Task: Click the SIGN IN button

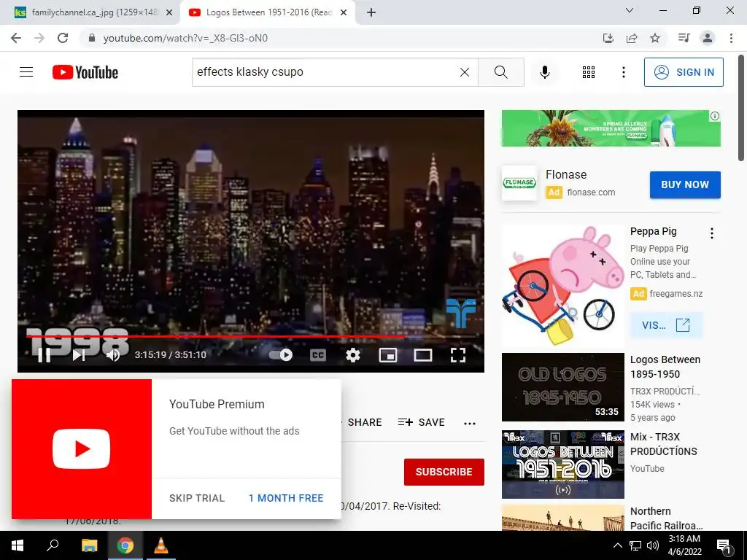Action: 684,72
